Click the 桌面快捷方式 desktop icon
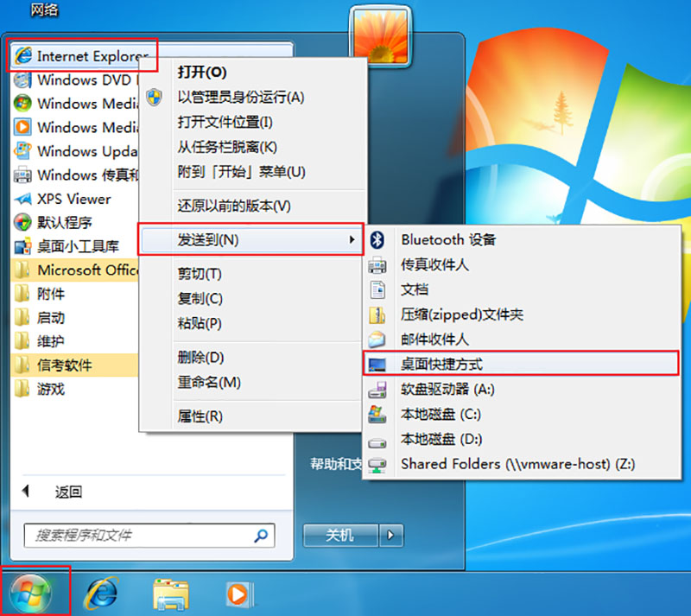The width and height of the screenshot is (691, 616). [x=377, y=365]
